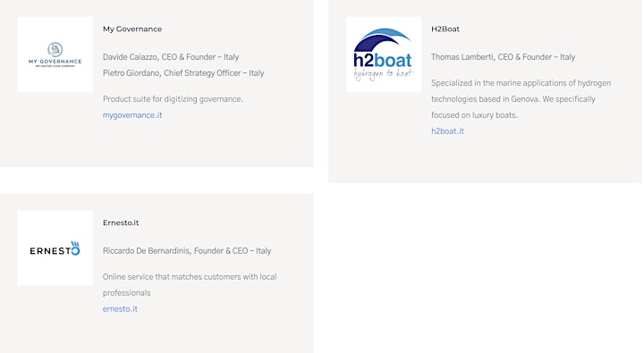Click the 'Product suite for digitizing governance' description
The image size is (644, 353).
[173, 99]
